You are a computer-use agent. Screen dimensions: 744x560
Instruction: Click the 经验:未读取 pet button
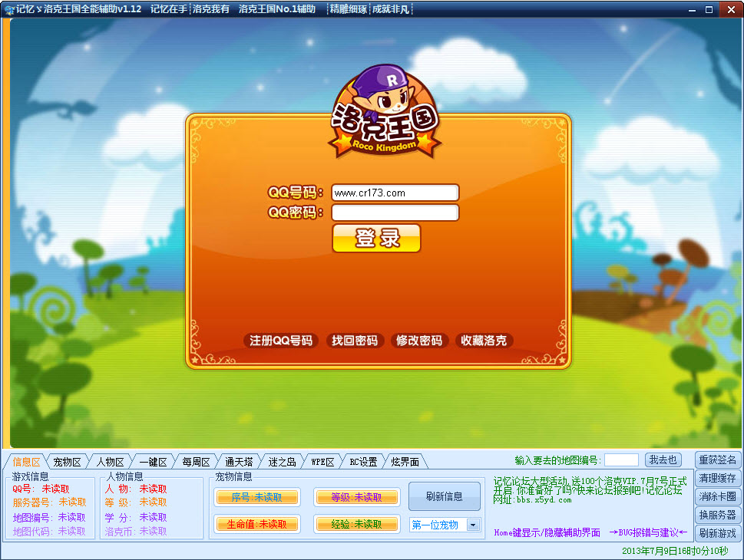[x=356, y=525]
